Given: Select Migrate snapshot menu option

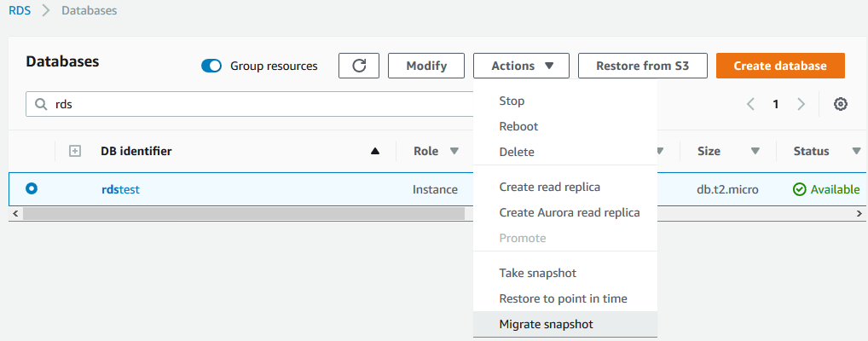Looking at the screenshot, I should pos(546,324).
